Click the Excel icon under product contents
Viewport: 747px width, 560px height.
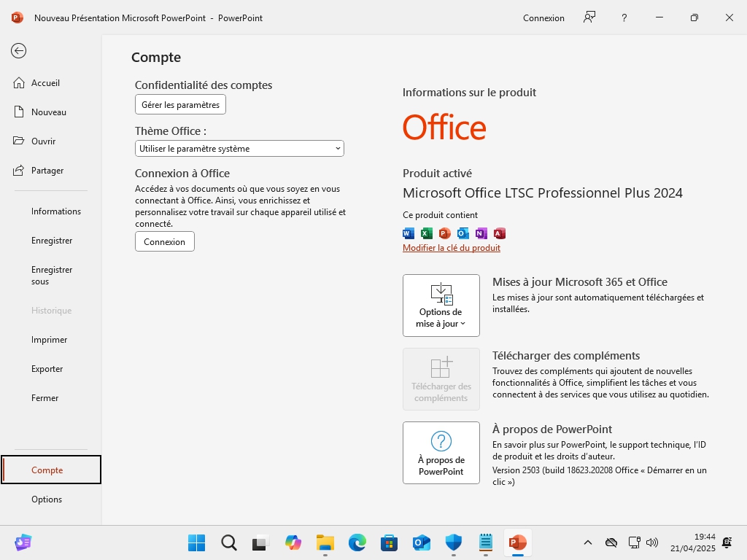(427, 233)
